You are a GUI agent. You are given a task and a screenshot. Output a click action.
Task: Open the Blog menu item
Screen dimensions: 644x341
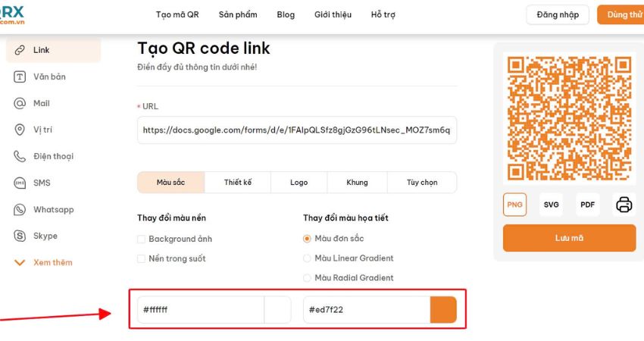tap(286, 15)
